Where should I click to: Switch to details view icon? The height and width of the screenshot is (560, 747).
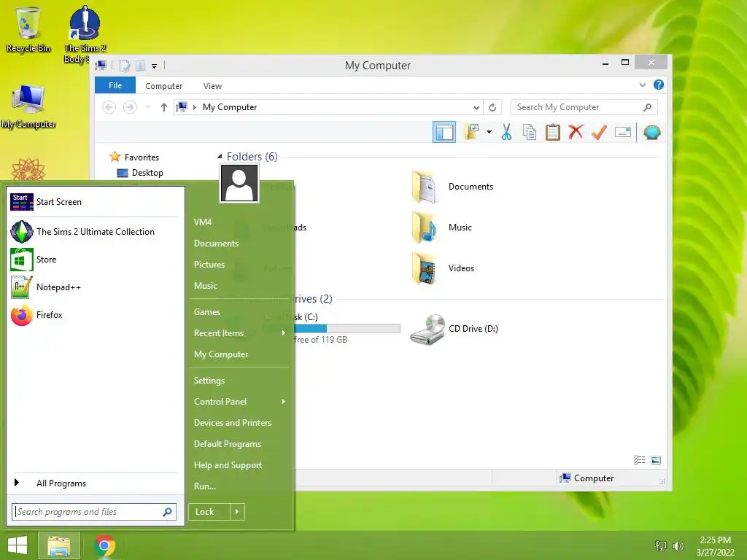pyautogui.click(x=639, y=460)
